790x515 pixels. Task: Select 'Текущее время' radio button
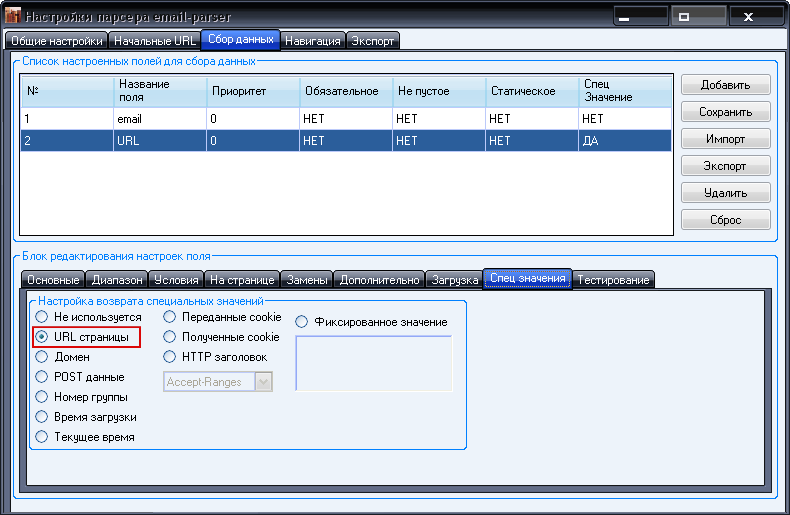[x=42, y=436]
